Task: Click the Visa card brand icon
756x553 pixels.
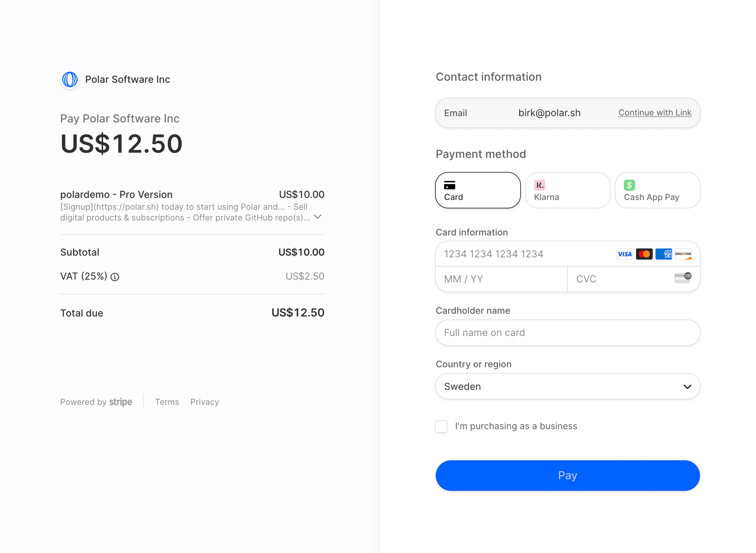Action: tap(625, 254)
